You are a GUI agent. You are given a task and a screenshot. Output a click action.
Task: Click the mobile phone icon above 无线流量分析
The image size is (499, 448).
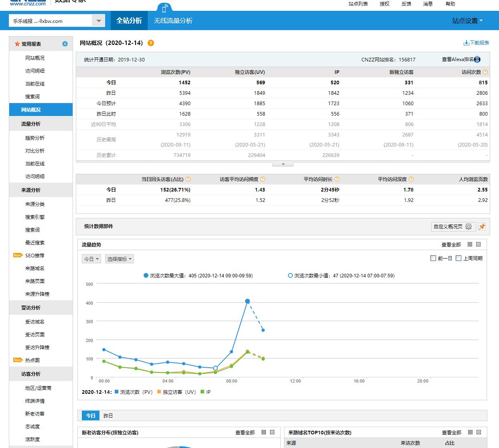coord(164,9)
